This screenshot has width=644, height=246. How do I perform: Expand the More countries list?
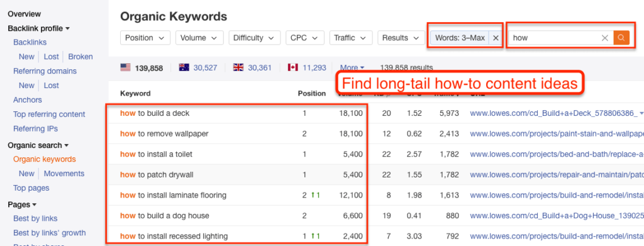pos(352,68)
